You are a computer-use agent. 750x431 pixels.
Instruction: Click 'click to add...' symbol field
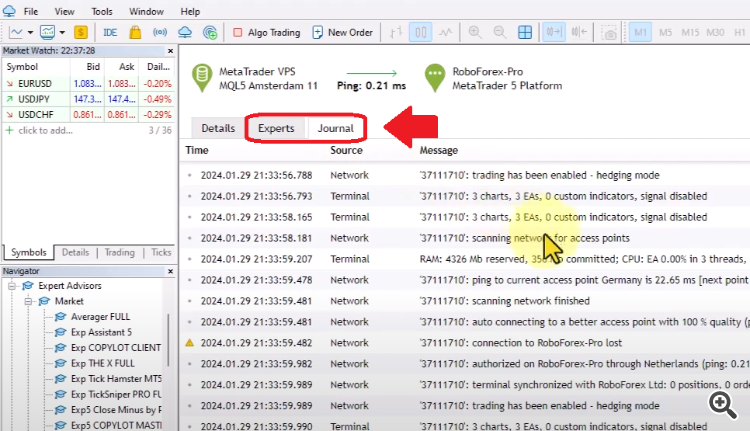(45, 130)
